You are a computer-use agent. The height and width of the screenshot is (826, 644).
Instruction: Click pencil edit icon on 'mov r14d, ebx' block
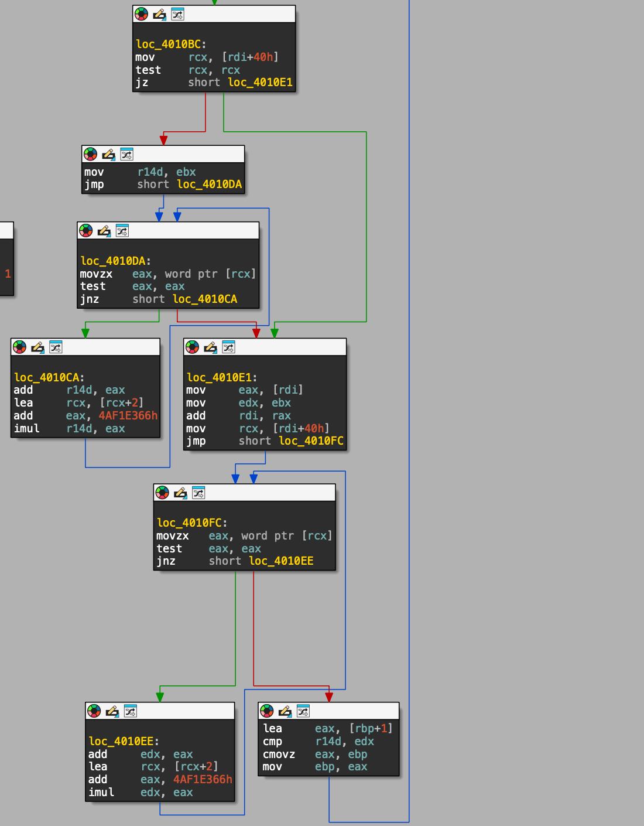click(x=108, y=154)
